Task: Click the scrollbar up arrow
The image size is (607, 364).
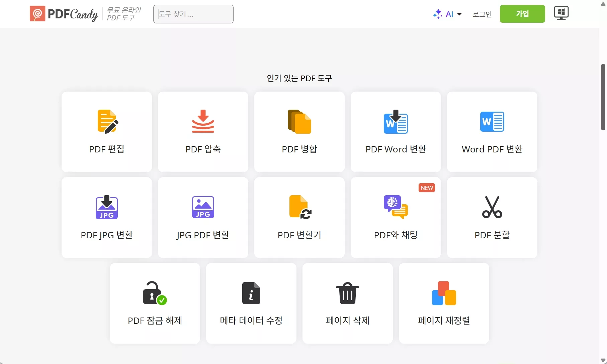Action: click(603, 4)
